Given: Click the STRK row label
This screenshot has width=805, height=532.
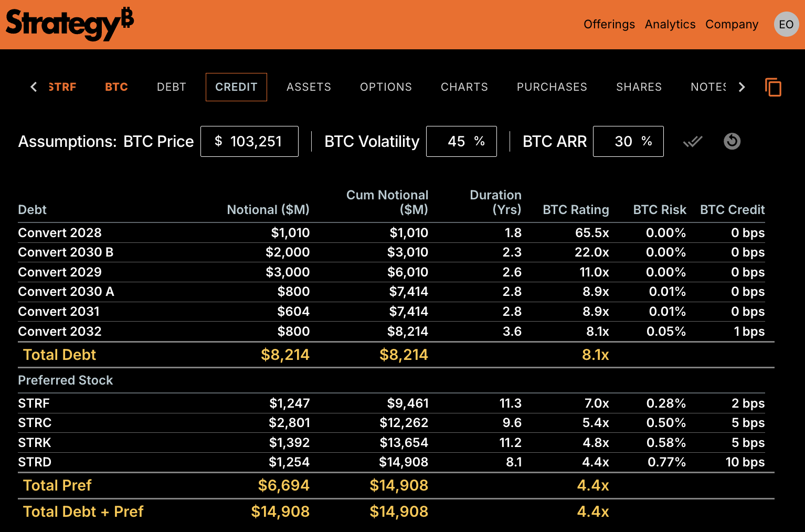Looking at the screenshot, I should point(35,443).
